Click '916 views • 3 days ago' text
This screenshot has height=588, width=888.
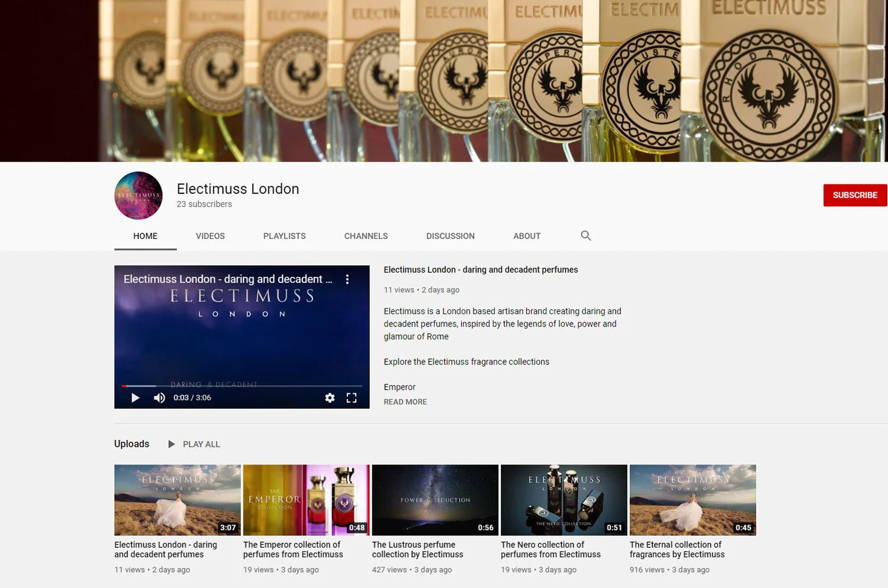click(x=670, y=570)
